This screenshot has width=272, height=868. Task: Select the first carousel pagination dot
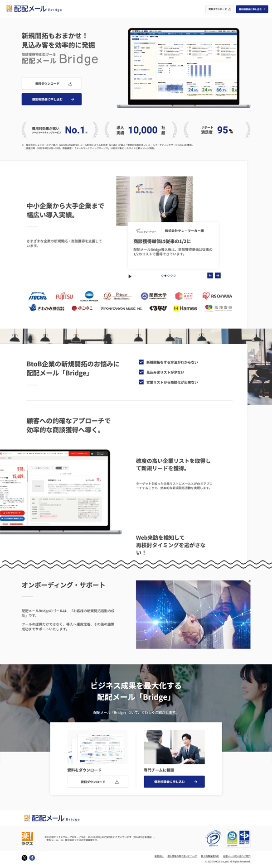162,275
